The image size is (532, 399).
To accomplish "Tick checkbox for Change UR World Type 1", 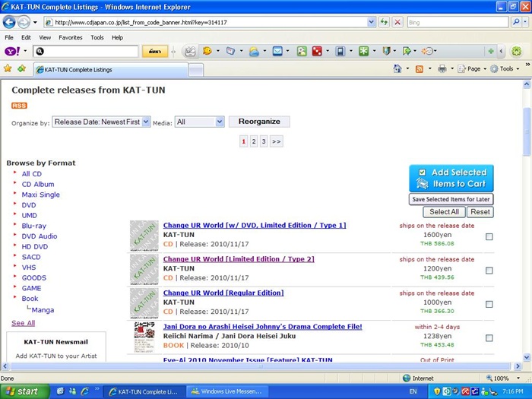I will coord(489,237).
